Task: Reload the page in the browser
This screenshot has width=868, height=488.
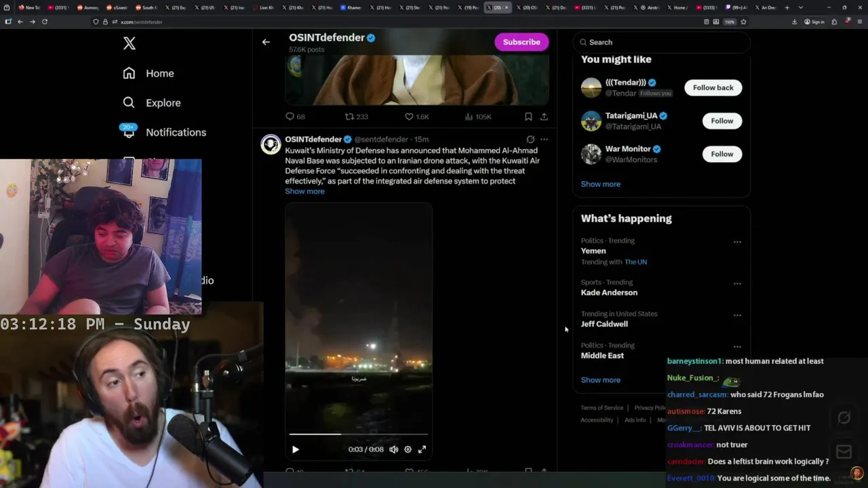Action: tap(45, 22)
